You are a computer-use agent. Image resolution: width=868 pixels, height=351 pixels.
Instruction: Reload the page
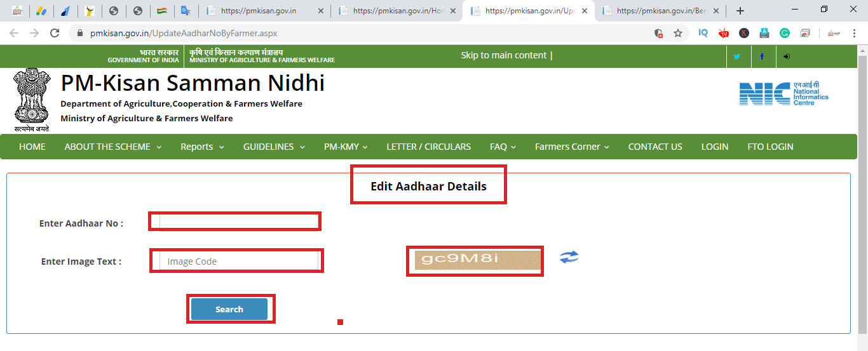click(x=55, y=33)
